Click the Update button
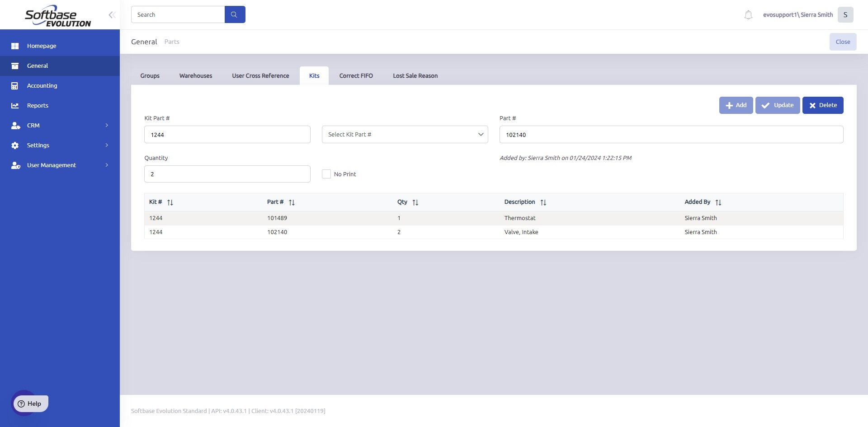 click(778, 105)
